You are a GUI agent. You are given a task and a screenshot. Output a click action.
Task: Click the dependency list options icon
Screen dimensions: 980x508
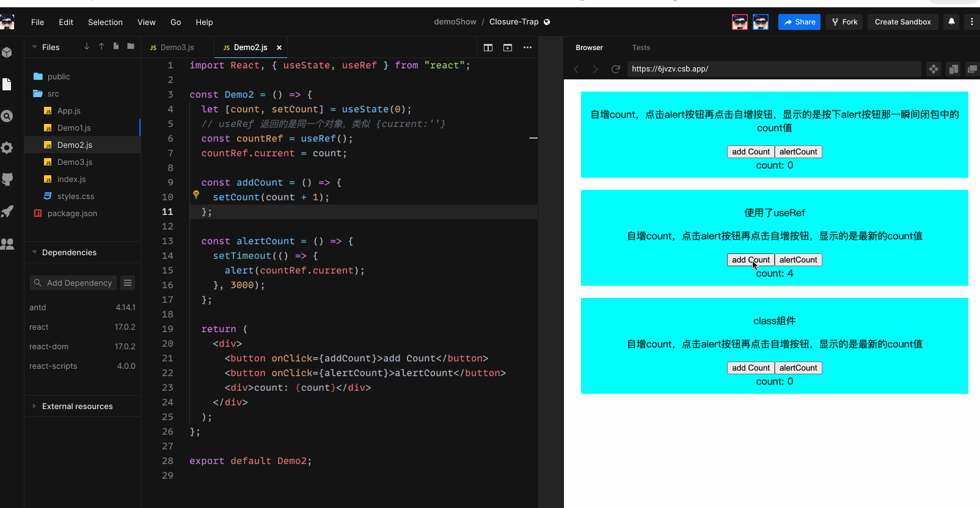click(x=128, y=283)
